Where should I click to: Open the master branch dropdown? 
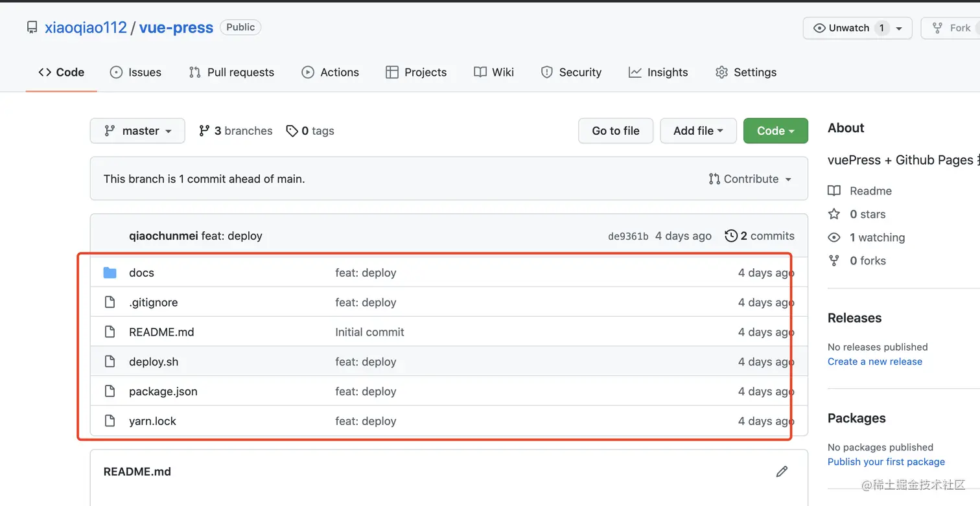(x=137, y=131)
